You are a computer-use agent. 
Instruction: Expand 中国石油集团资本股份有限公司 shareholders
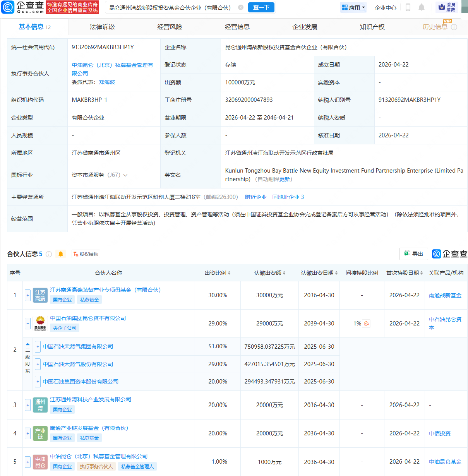38,382
